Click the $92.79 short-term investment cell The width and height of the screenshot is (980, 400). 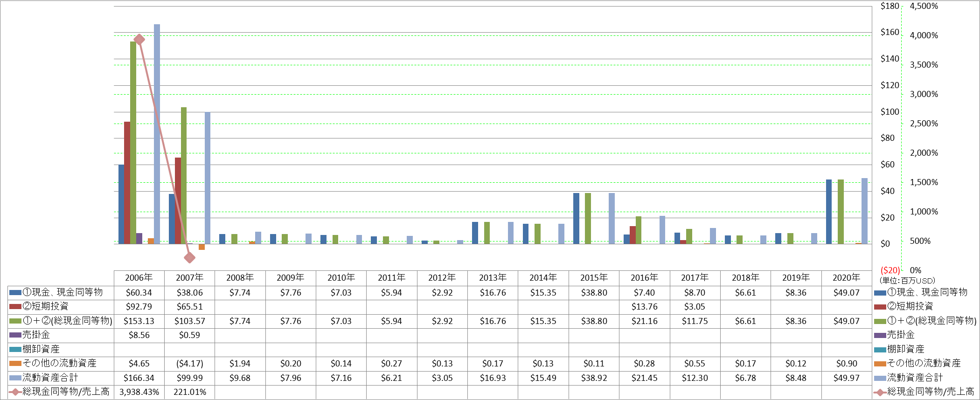click(139, 307)
